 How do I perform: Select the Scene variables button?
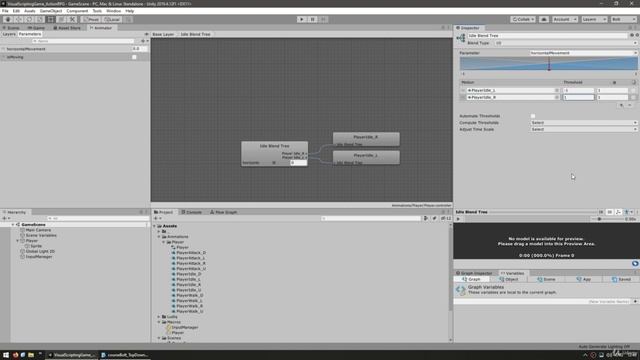(547, 280)
